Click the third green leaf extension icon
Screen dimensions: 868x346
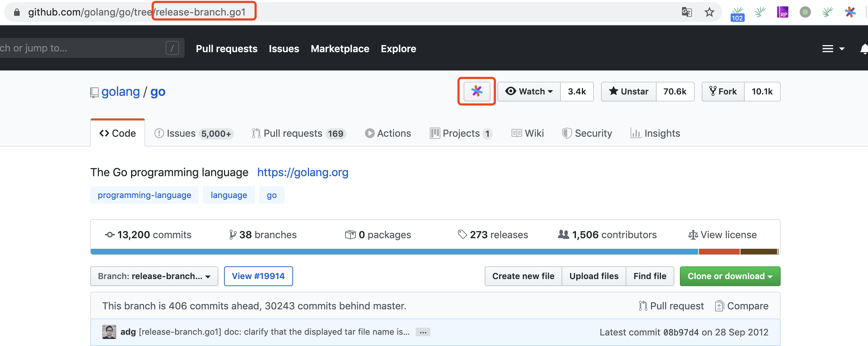[x=827, y=12]
